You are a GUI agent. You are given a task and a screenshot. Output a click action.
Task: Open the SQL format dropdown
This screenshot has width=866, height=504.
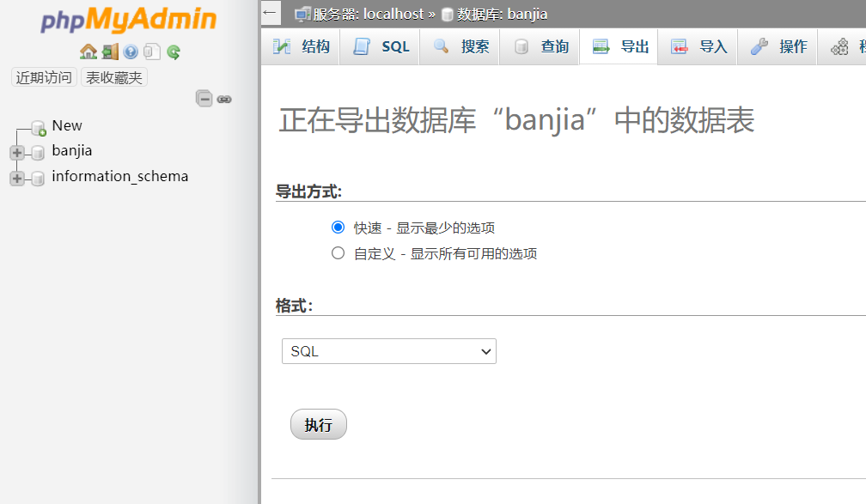pos(388,351)
